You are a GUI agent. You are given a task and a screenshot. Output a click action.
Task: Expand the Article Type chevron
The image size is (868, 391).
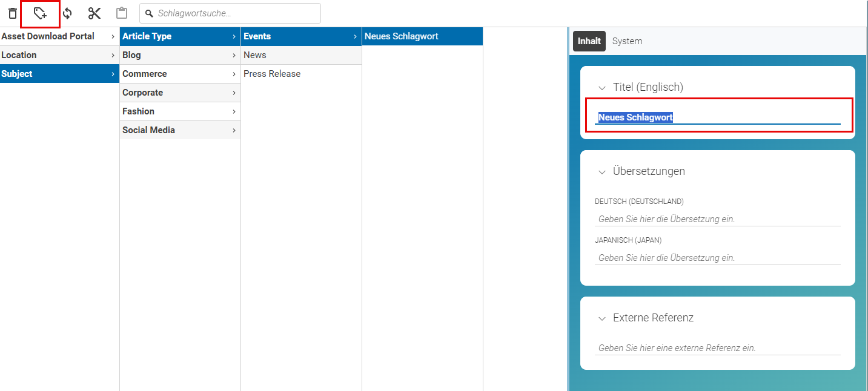[234, 37]
